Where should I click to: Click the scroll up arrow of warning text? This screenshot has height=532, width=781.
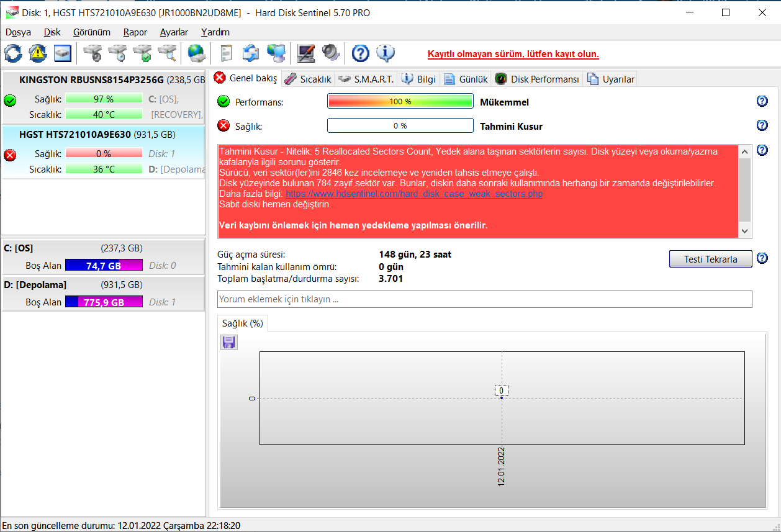coord(745,151)
